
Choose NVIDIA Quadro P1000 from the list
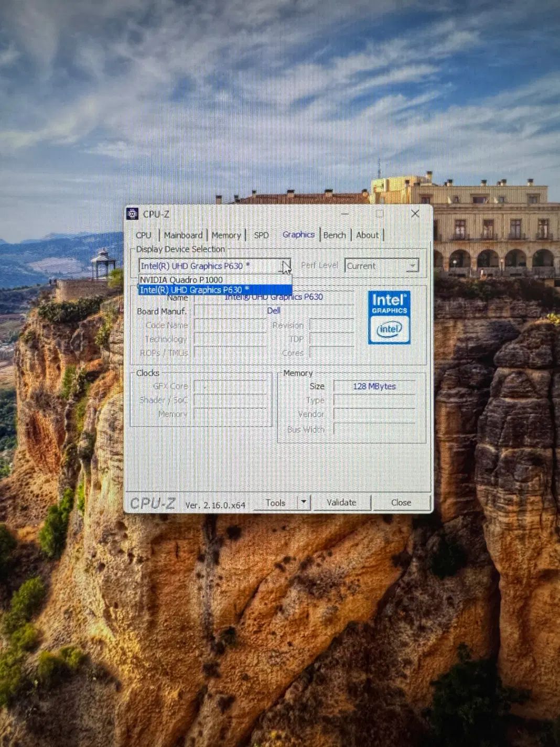point(215,280)
